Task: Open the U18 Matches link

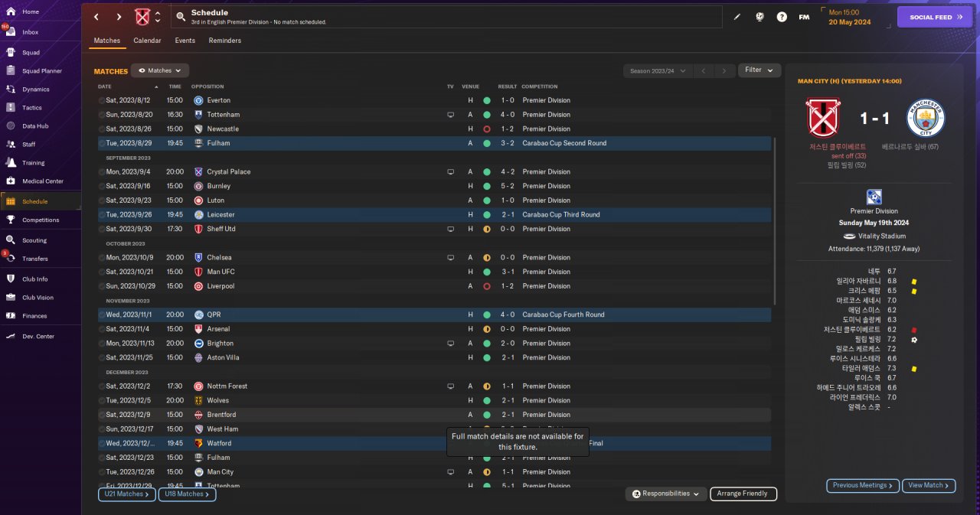Action: pyautogui.click(x=187, y=494)
